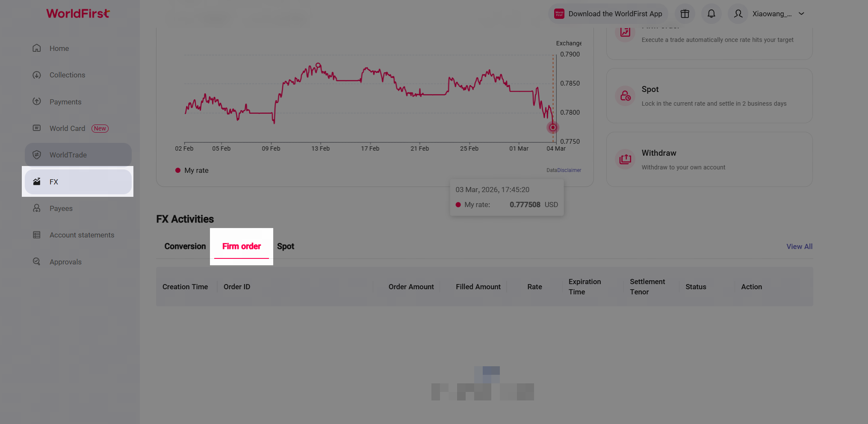Open the Spot action card
This screenshot has height=424, width=868.
[x=709, y=96]
